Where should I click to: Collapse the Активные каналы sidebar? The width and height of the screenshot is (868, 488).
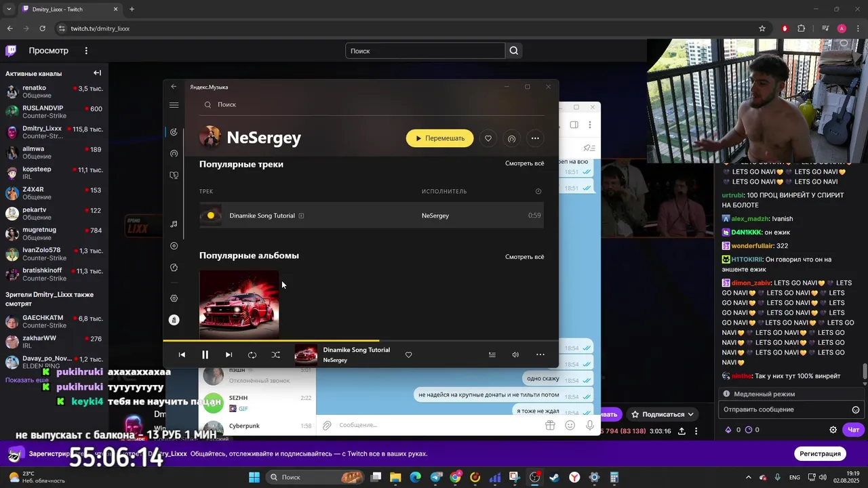[x=97, y=73]
